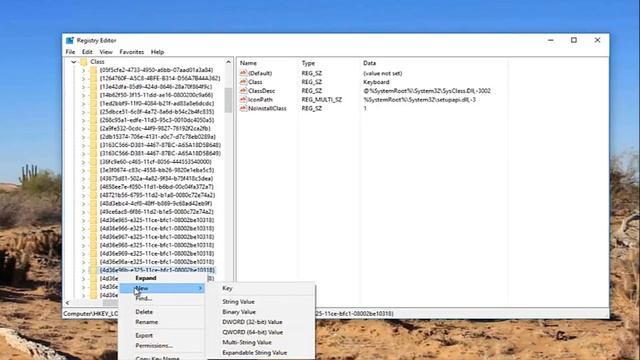This screenshot has height=360, width=640.
Task: Expand the {4658ee7e-f050 key
Action: click(83, 187)
